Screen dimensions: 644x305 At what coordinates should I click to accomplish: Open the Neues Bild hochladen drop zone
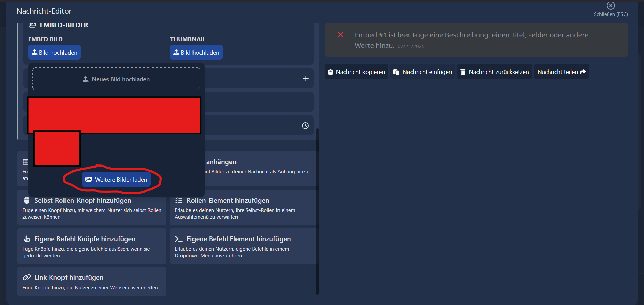[116, 79]
